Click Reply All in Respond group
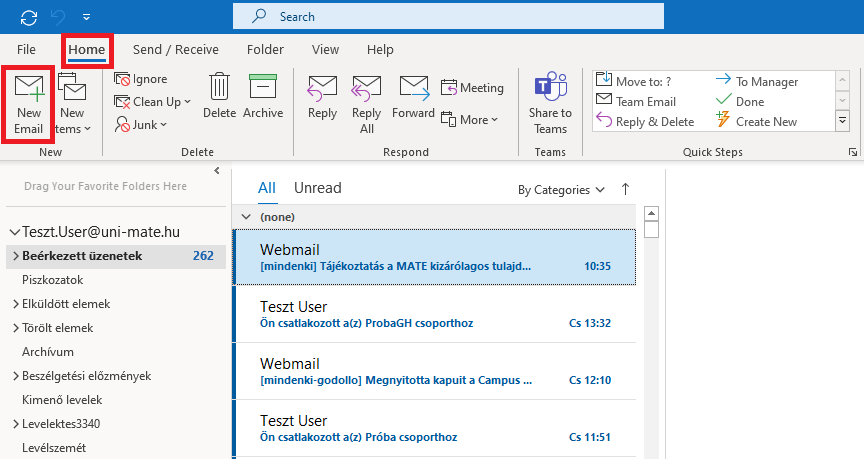The width and height of the screenshot is (864, 459). tap(366, 105)
